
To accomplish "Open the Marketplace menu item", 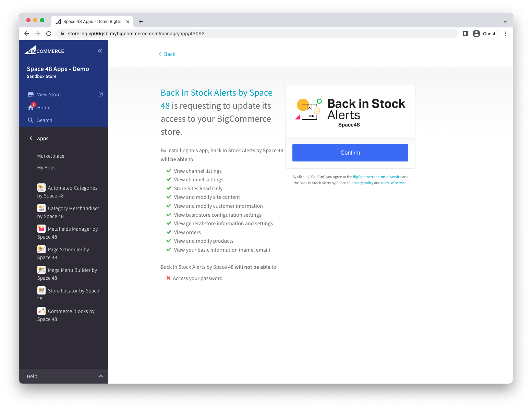I will 51,156.
